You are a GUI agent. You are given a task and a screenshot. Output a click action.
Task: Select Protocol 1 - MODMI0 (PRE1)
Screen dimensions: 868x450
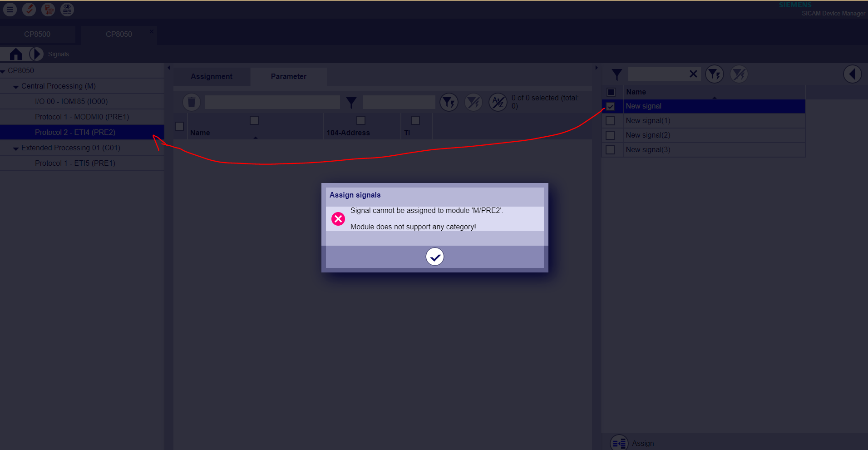click(x=82, y=117)
